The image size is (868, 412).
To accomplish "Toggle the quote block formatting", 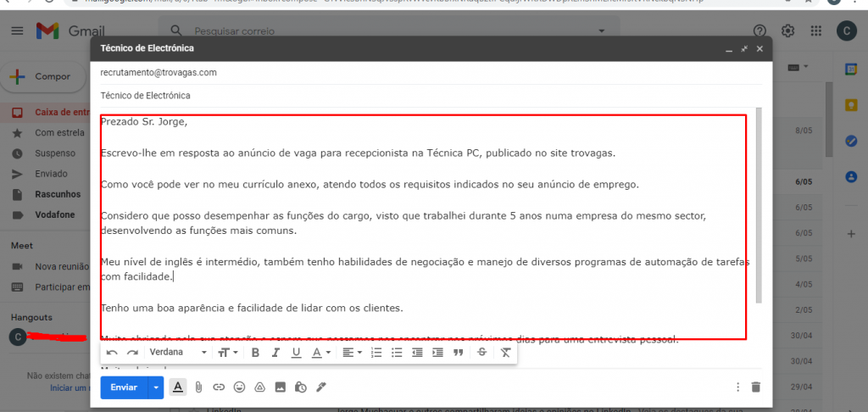I will pos(458,353).
